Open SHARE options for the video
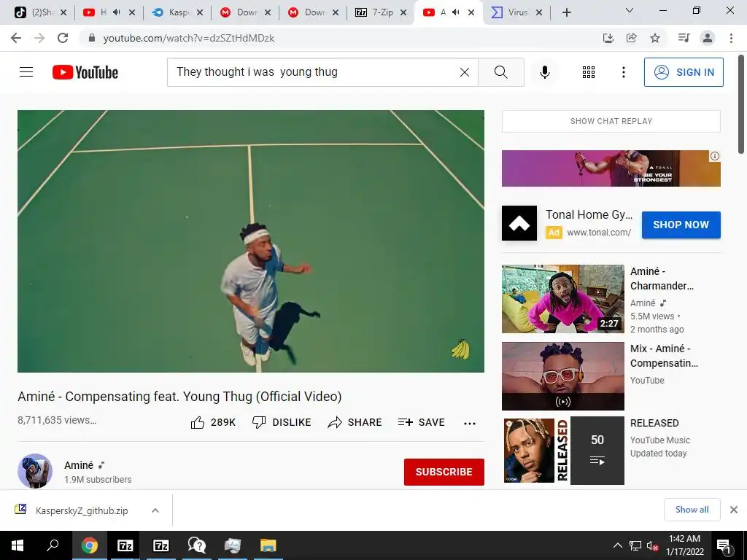The height and width of the screenshot is (560, 747). click(355, 422)
